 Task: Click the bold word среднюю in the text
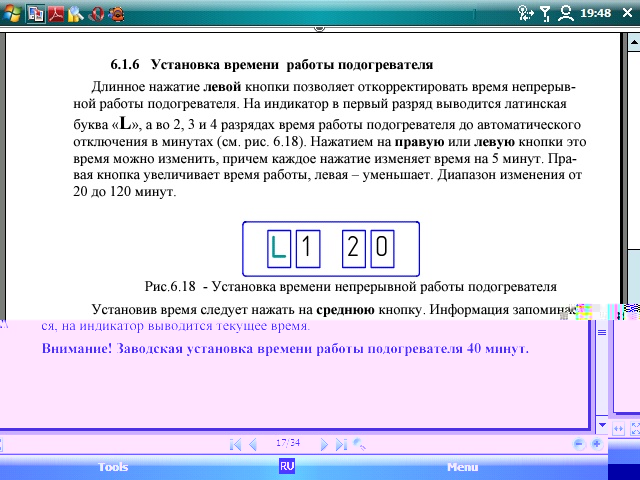[345, 309]
